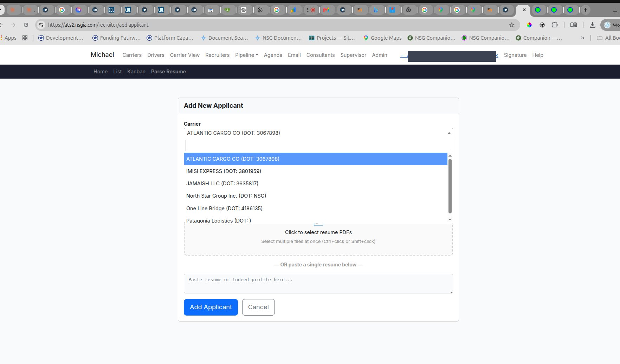620x364 pixels.
Task: Show more bookmarks with double chevron
Action: tap(583, 38)
